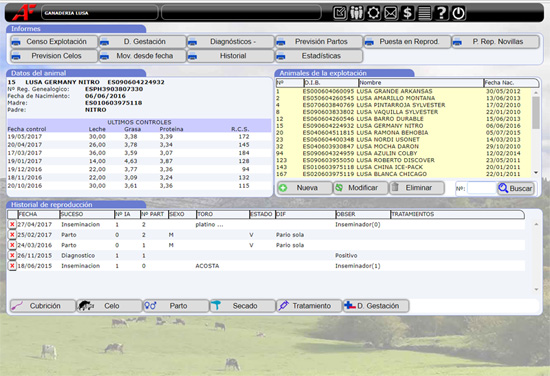Open Puesta en Reprod. report

(x=407, y=42)
